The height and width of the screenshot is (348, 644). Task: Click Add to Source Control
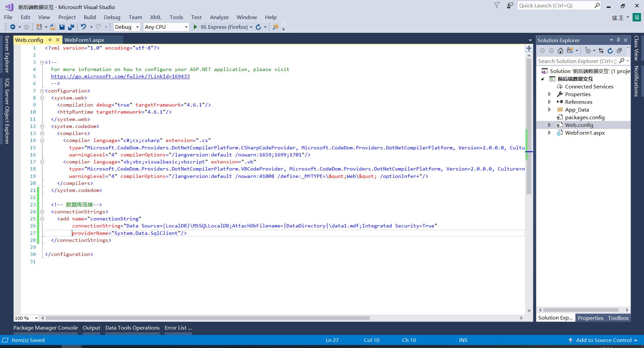[603, 340]
